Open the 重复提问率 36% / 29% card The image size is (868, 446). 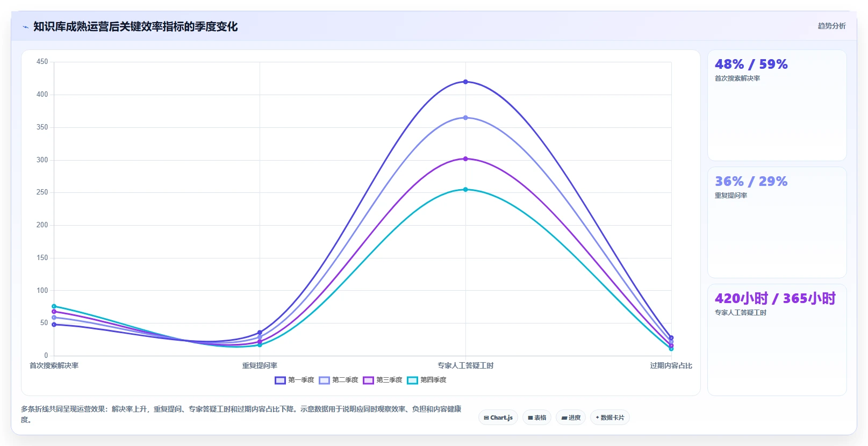777,222
